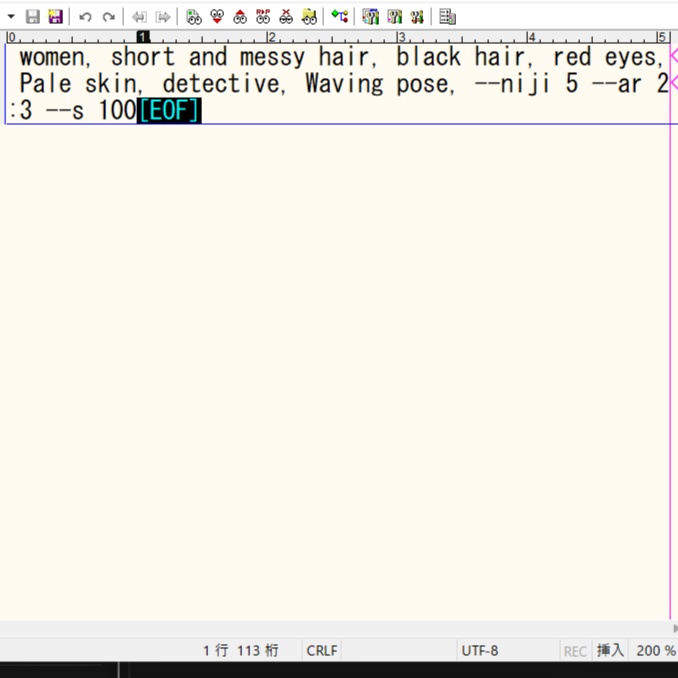This screenshot has height=678, width=678.
Task: Redo the undone edit
Action: 109,17
